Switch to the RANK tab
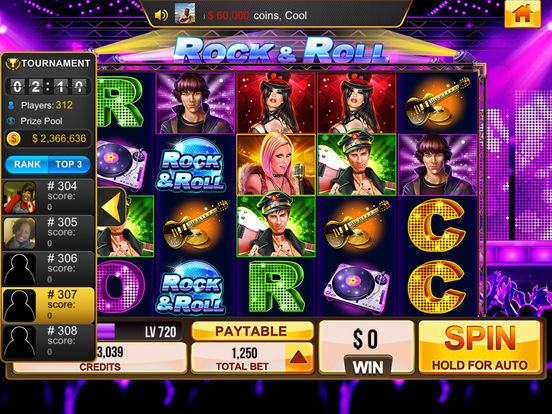Viewport: 552px width, 414px height. coord(27,164)
